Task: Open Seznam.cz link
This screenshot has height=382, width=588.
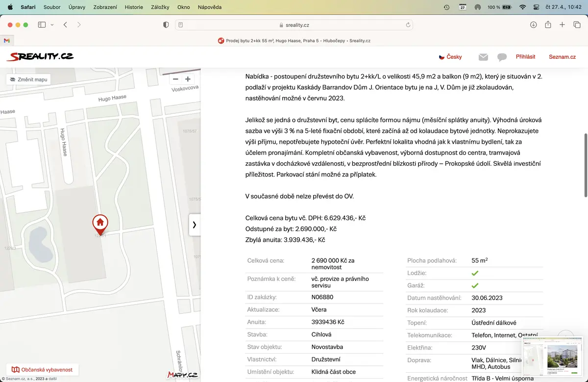Action: (562, 57)
